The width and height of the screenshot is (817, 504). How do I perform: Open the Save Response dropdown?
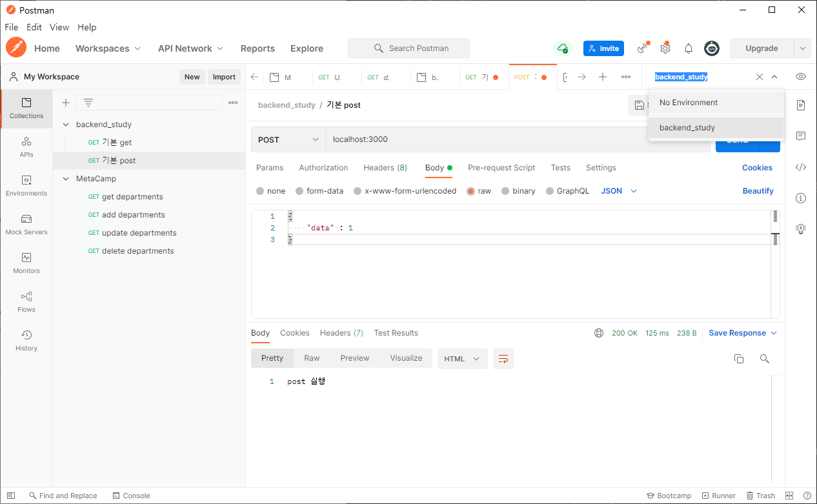[743, 333]
